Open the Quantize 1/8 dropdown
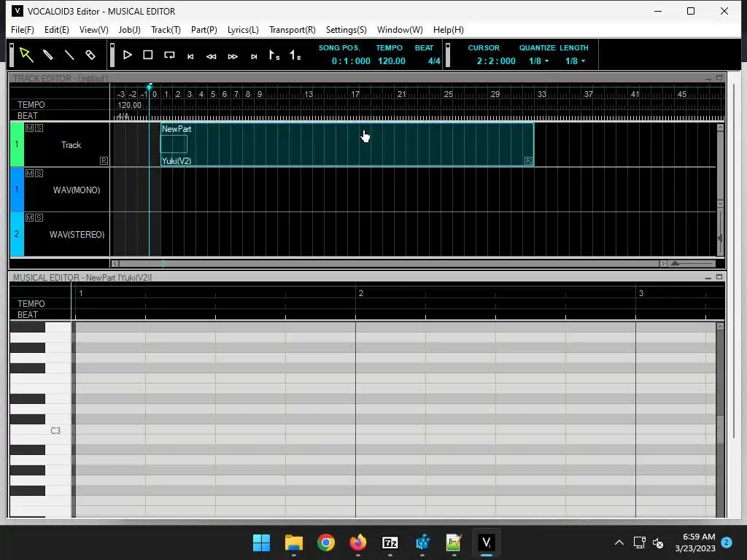 (539, 61)
